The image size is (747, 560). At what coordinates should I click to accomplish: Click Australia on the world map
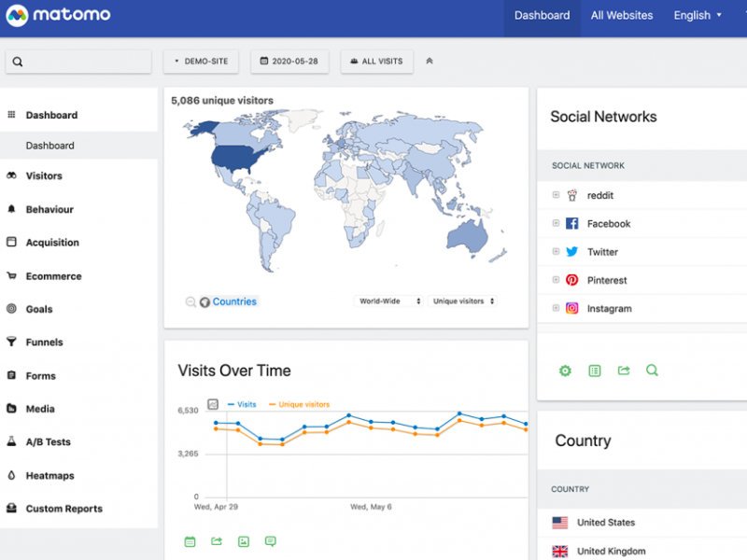point(467,236)
